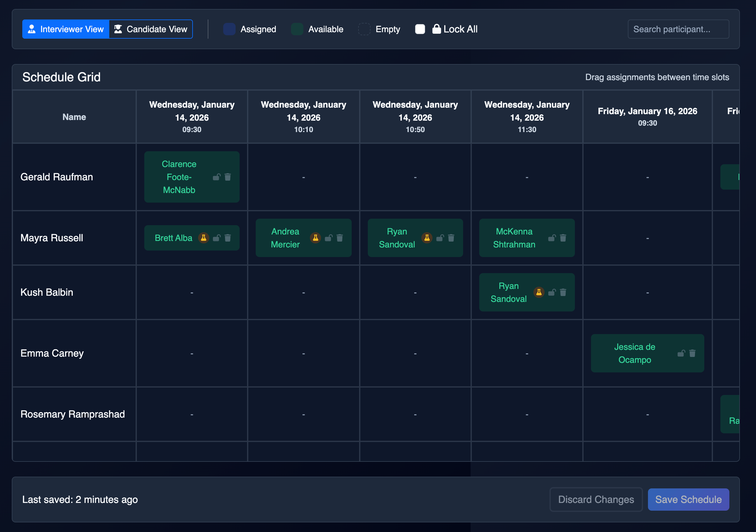Switch to Candidate View
This screenshot has width=756, height=532.
pyautogui.click(x=151, y=29)
